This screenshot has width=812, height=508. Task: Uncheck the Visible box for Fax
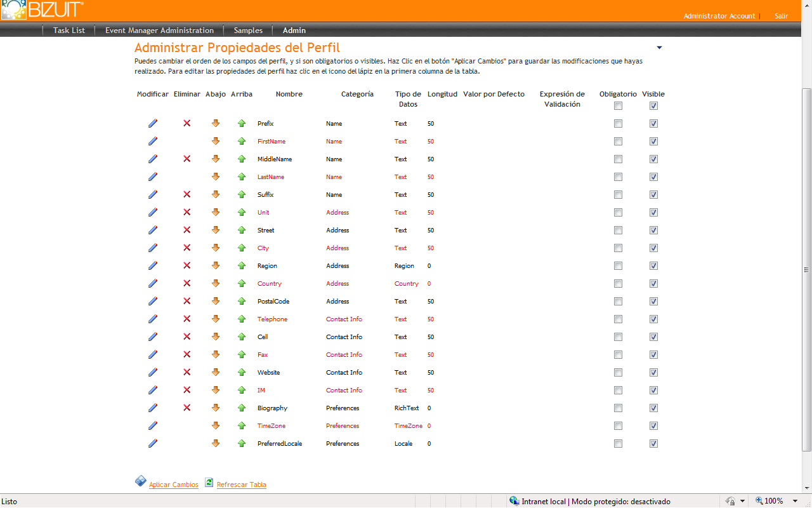coord(653,355)
